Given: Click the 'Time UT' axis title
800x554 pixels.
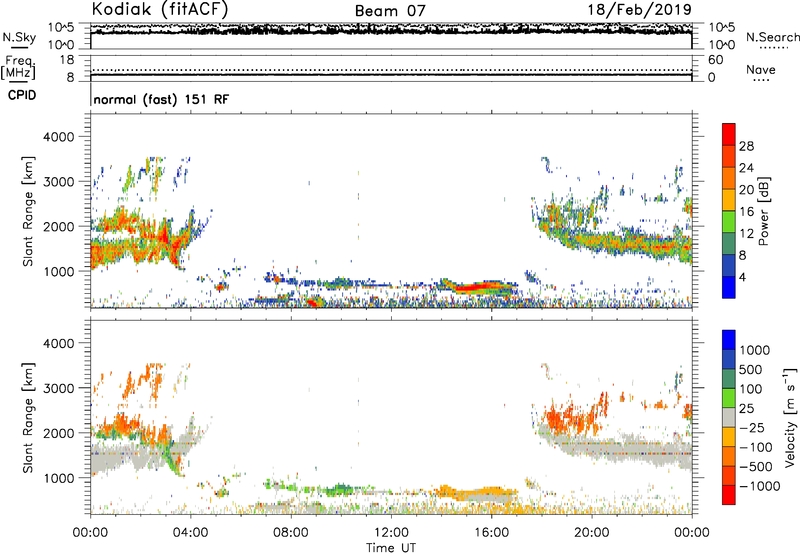Looking at the screenshot, I should click(x=391, y=548).
